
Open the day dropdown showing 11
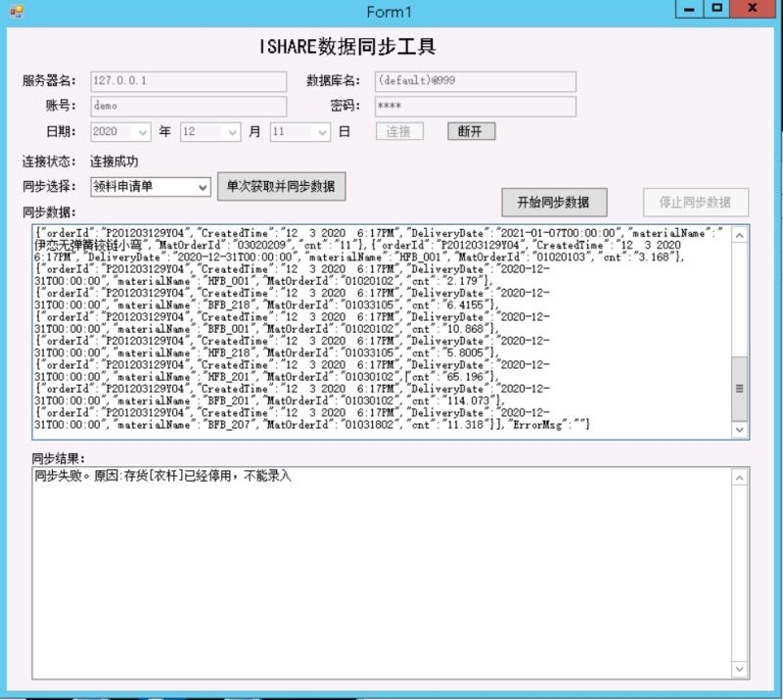point(300,132)
